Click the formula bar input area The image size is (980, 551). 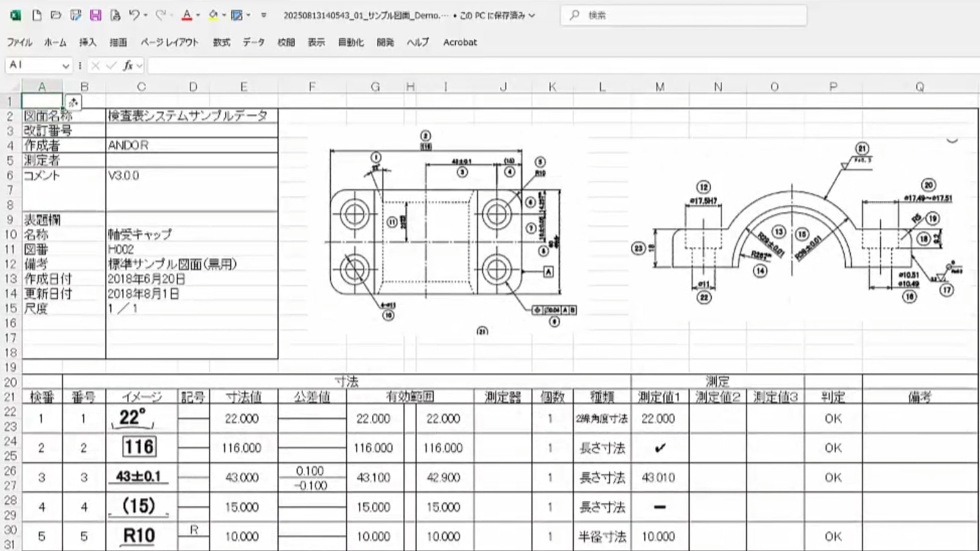coord(551,65)
